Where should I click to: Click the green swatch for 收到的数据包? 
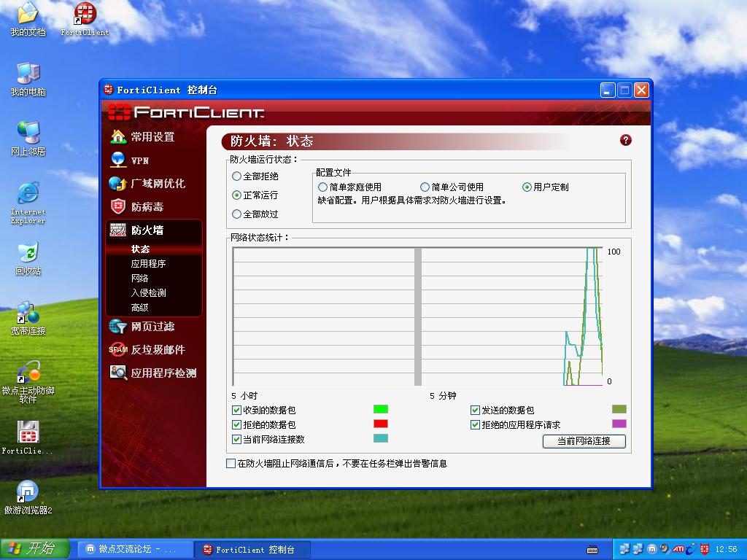381,409
